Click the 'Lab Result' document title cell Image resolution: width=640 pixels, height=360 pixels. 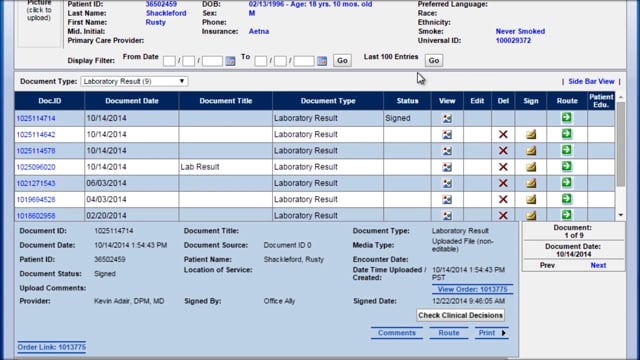point(225,167)
